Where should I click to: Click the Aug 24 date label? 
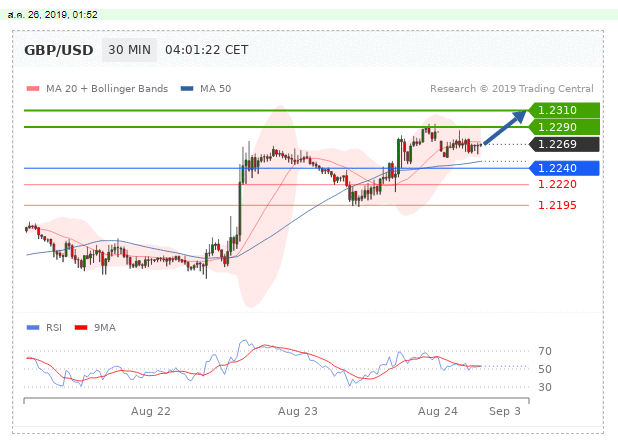[x=437, y=411]
